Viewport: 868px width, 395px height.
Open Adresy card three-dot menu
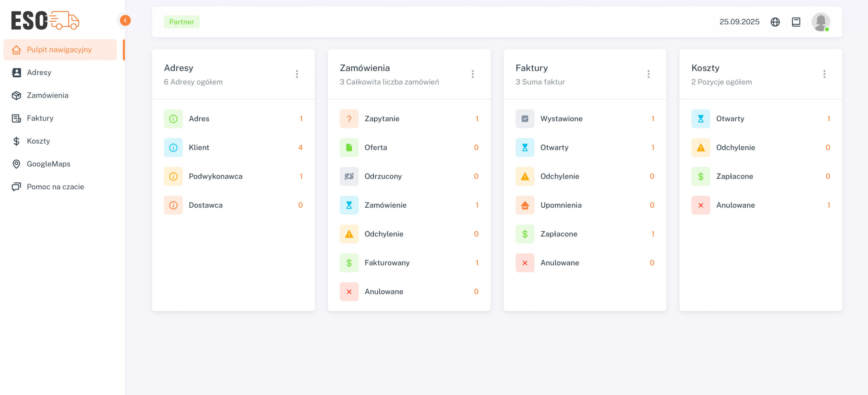[297, 74]
